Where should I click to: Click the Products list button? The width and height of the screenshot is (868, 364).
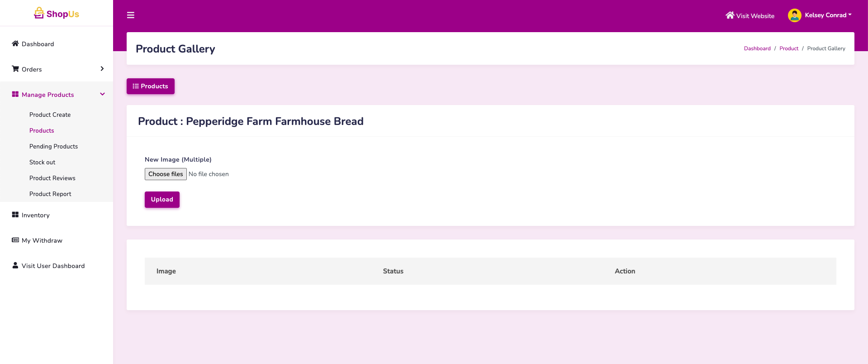[x=150, y=86]
